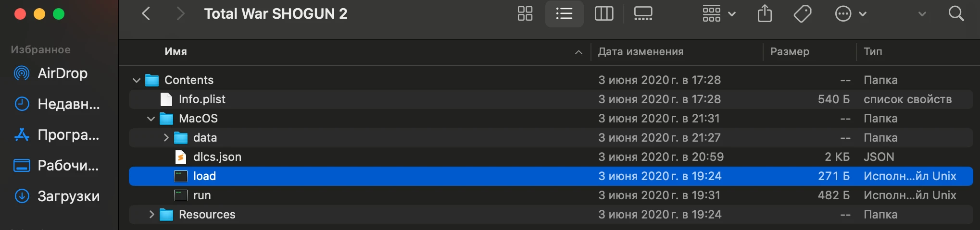Switch to column view
Screen dimensions: 980x230
coord(604,13)
